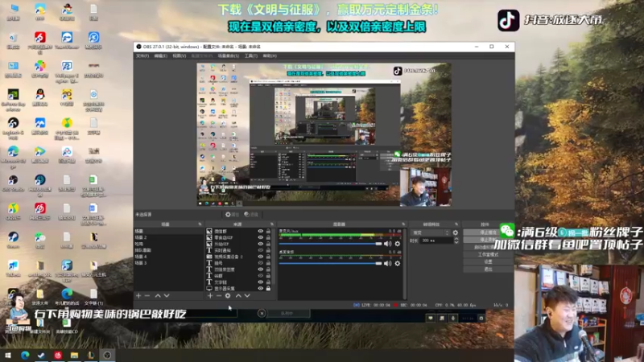Open 工具(T) menu
The image size is (644, 362).
[251, 56]
